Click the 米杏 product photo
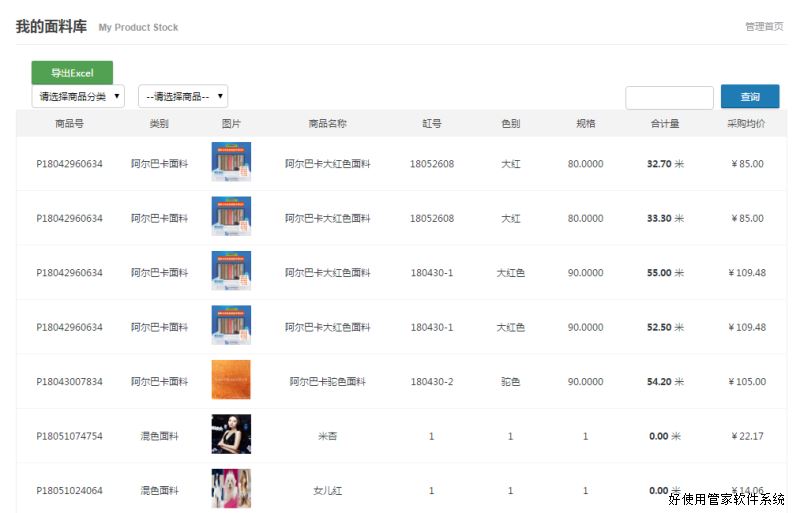The width and height of the screenshot is (800, 513). coord(231,435)
